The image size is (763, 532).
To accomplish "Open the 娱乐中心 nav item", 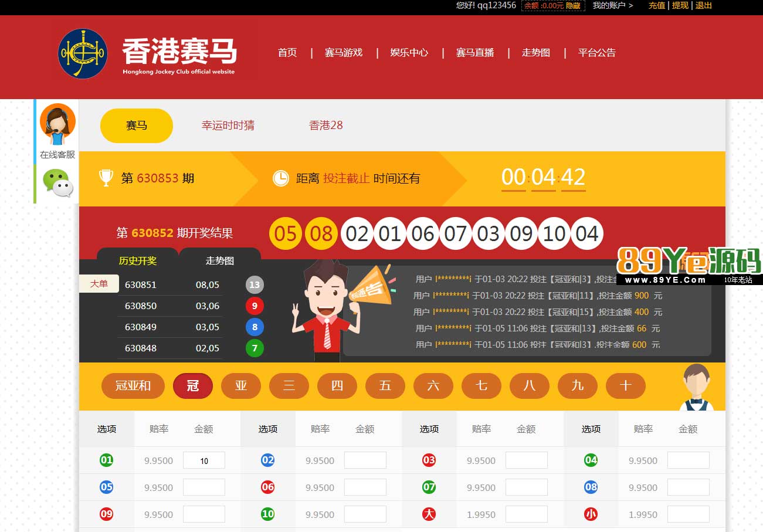I will pyautogui.click(x=409, y=53).
